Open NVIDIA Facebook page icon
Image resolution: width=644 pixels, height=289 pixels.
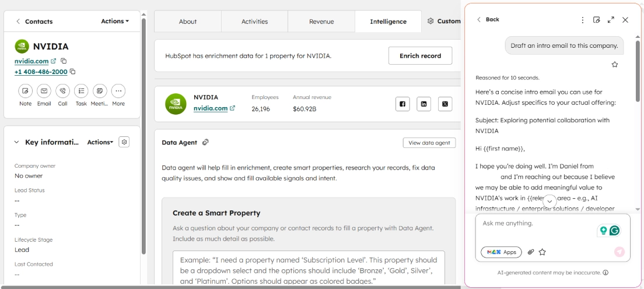pos(402,104)
